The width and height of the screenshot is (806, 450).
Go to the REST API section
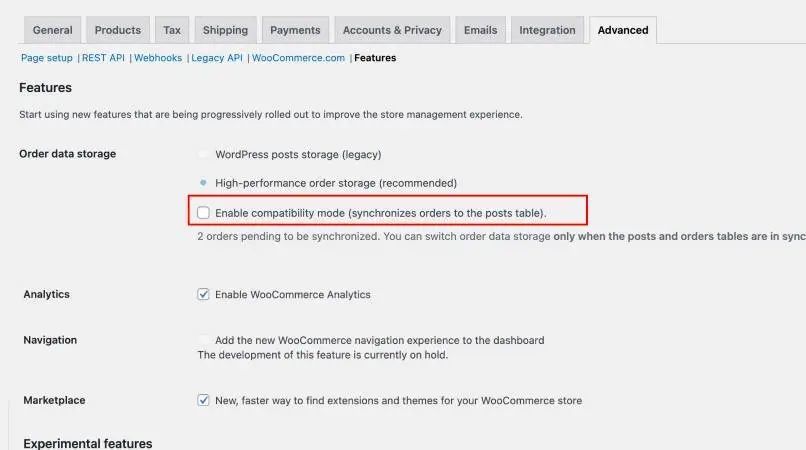[103, 58]
